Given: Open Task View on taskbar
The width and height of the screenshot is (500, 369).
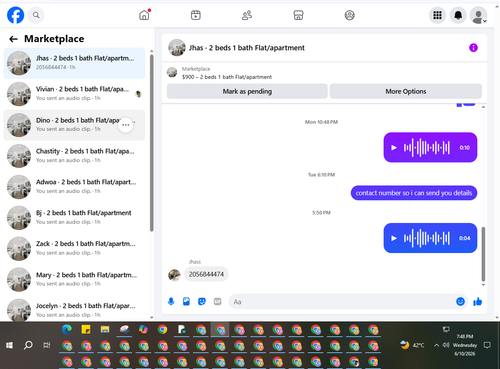Looking at the screenshot, I should coord(47,345).
